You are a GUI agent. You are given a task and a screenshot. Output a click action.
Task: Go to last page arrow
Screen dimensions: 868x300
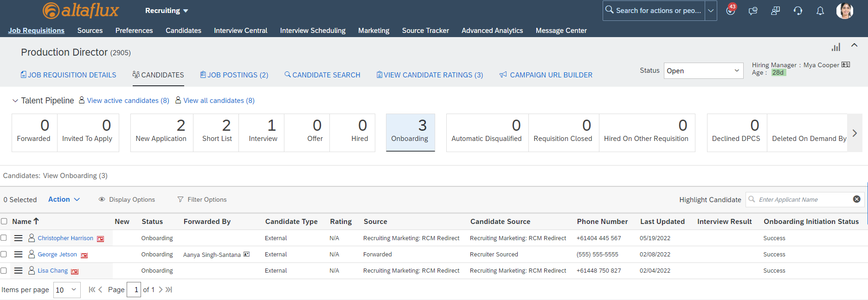169,289
